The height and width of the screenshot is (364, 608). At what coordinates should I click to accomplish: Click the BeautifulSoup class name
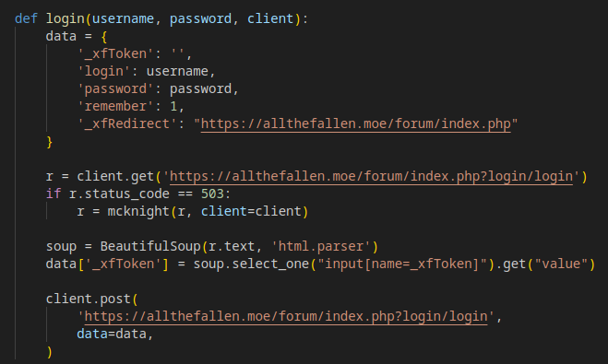(x=150, y=246)
